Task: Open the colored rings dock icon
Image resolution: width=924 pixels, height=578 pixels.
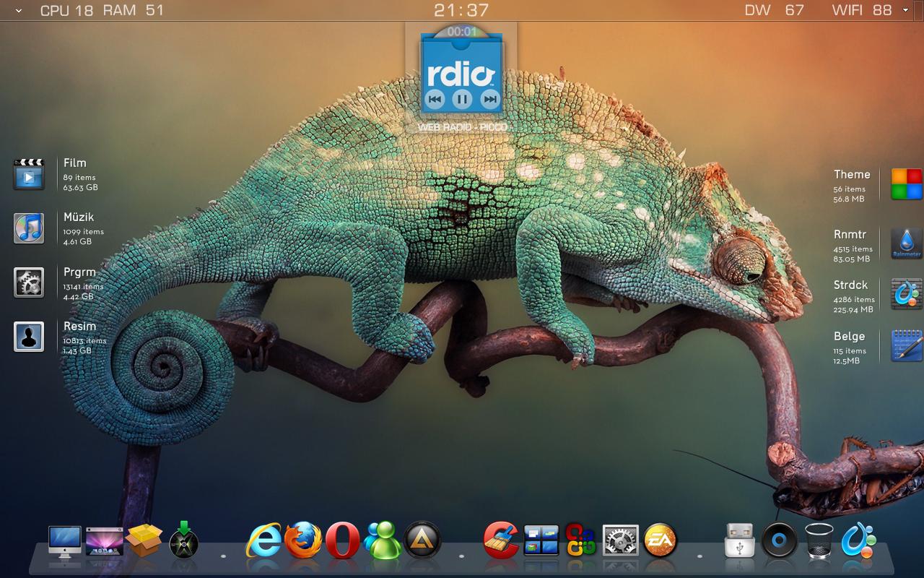Action: click(580, 540)
